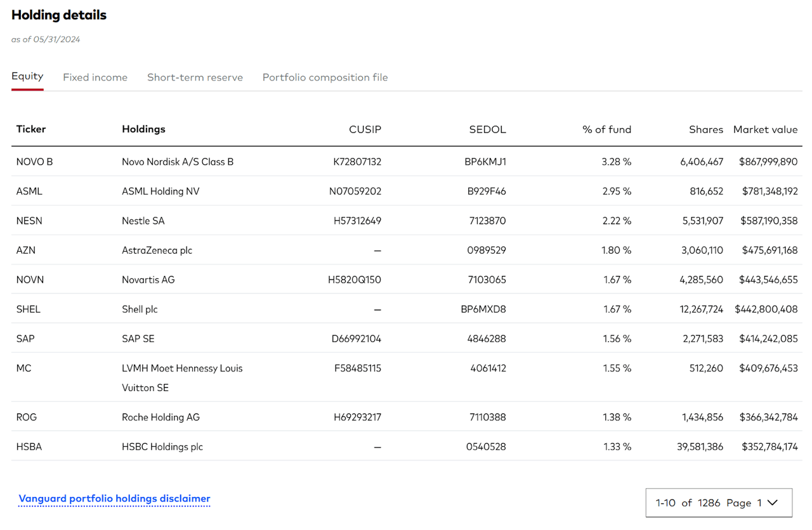Select the 1.80 % fund weight
This screenshot has height=530, width=812.
617,250
